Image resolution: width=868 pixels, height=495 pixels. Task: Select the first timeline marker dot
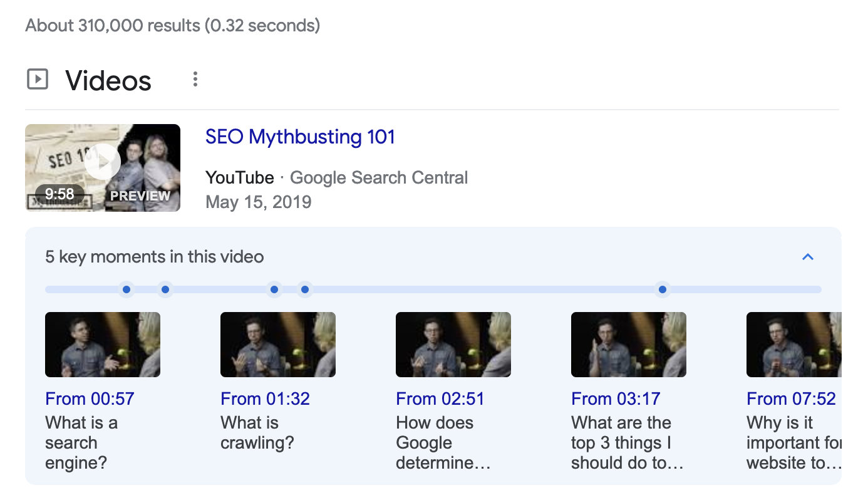coord(127,289)
